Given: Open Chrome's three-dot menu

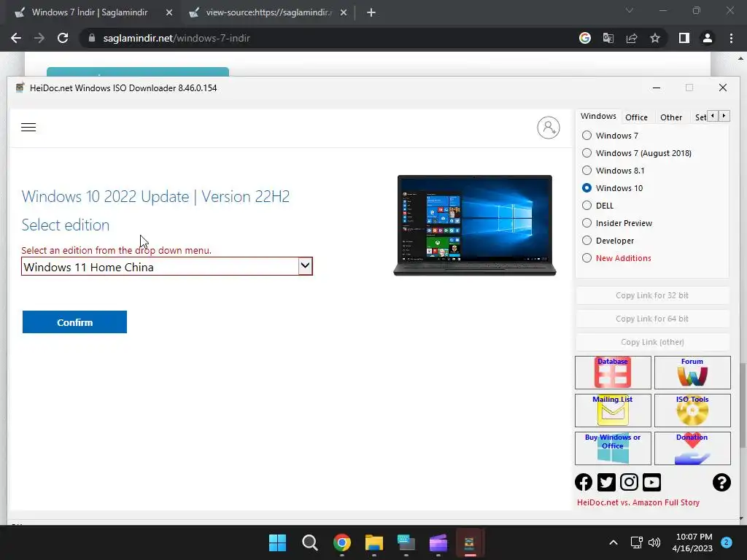Looking at the screenshot, I should (x=731, y=38).
